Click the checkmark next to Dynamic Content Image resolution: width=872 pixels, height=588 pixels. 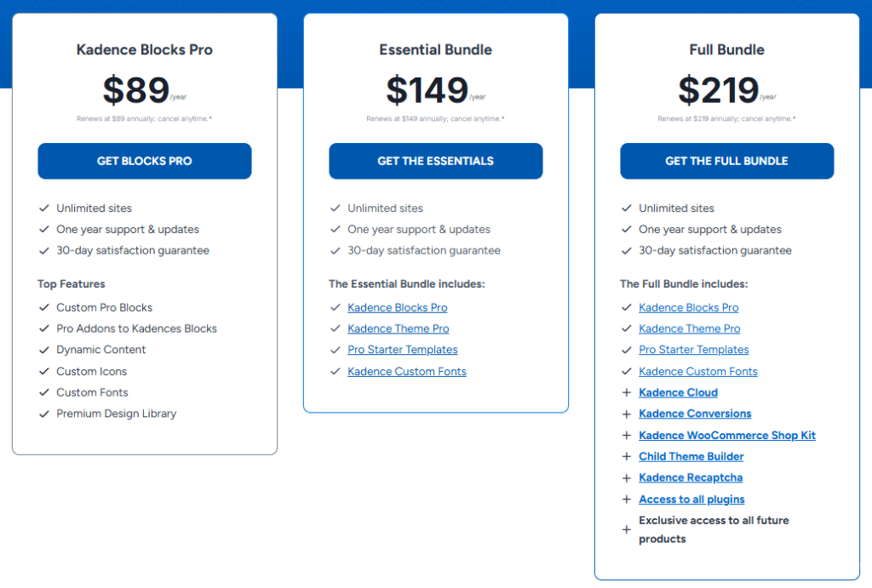point(44,350)
